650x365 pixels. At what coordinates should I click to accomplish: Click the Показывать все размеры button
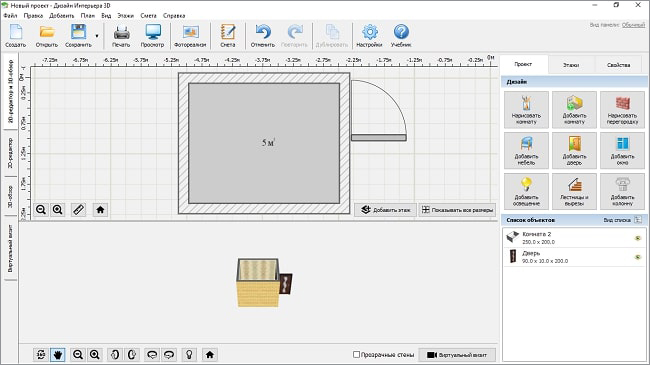[x=458, y=210]
